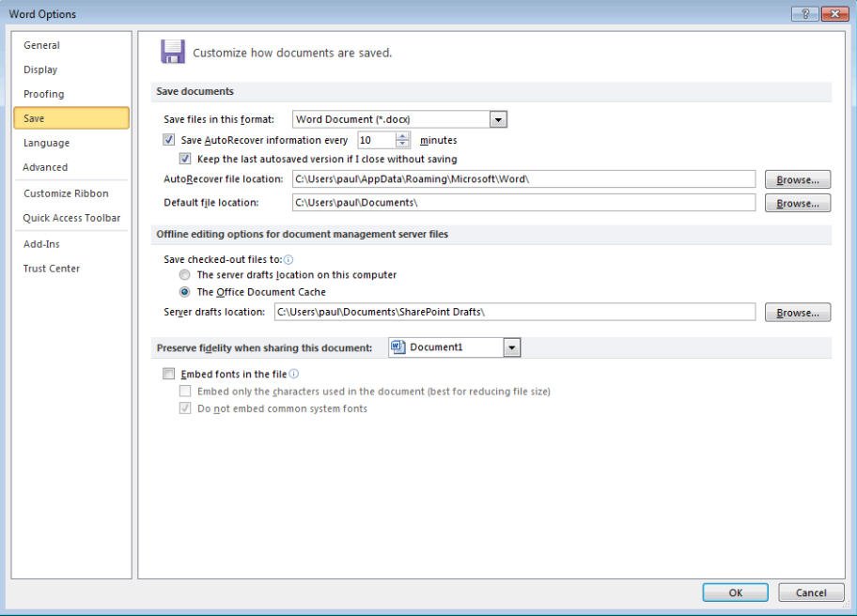Open the Proofing options category
Screen dimensions: 857x616
tap(71, 94)
